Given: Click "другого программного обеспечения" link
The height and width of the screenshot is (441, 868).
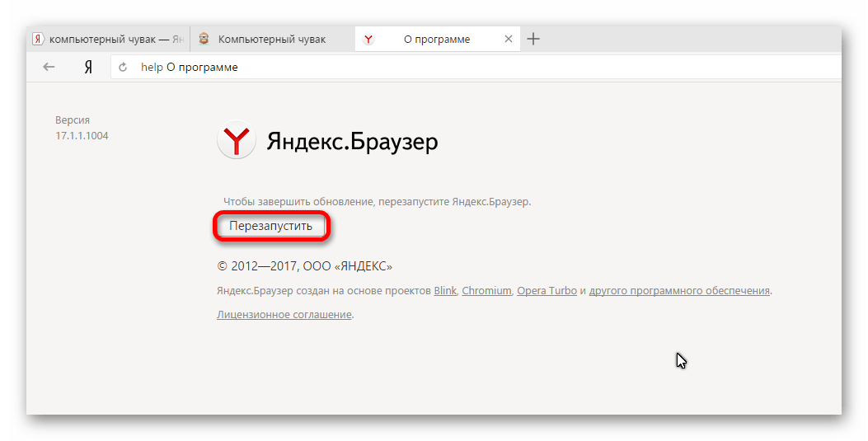Looking at the screenshot, I should (x=679, y=291).
